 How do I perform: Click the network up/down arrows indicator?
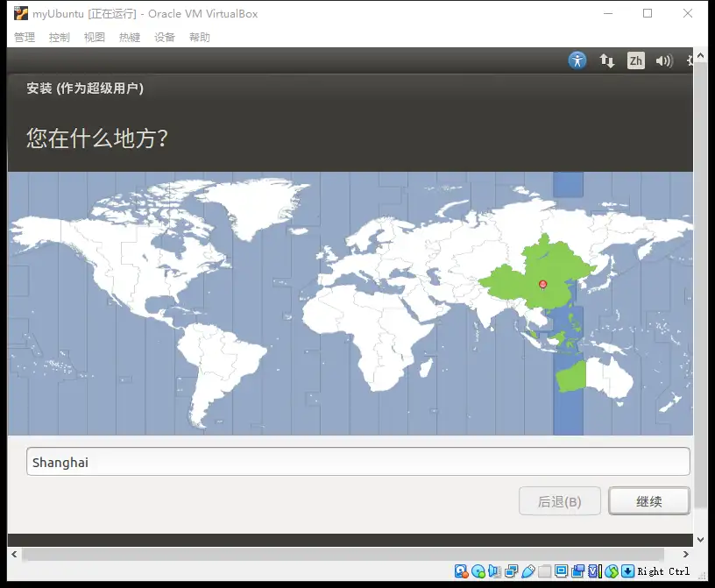606,60
